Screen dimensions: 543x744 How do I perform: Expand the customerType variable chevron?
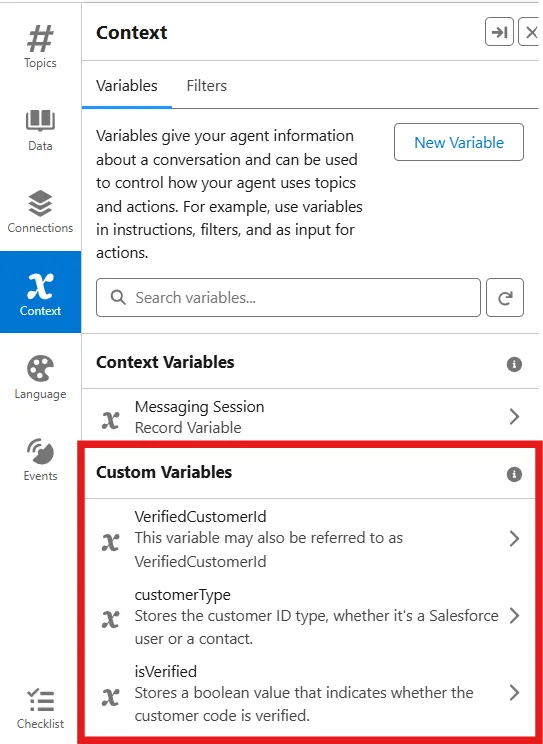(x=514, y=615)
